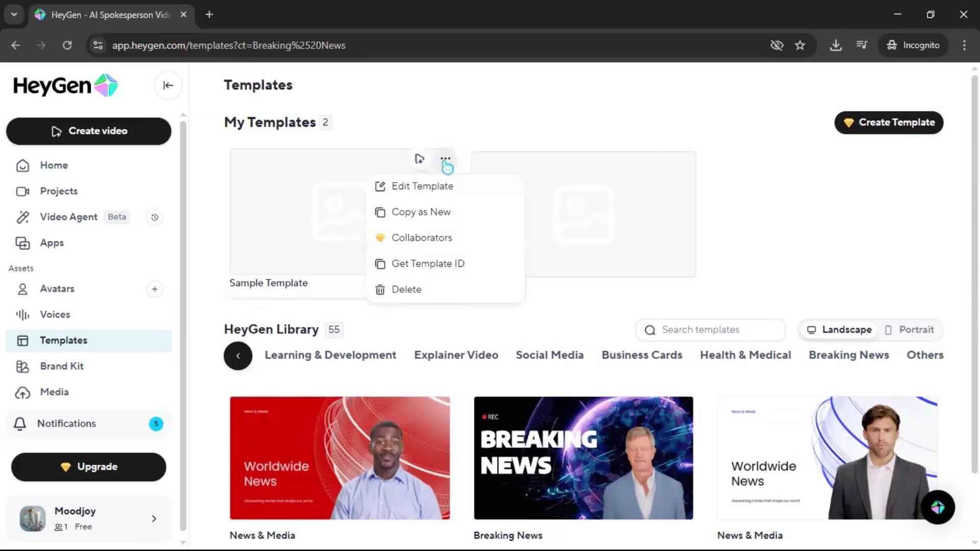Viewport: 980px width, 551px height.
Task: Switch library to Portrait orientation
Action: tap(910, 330)
